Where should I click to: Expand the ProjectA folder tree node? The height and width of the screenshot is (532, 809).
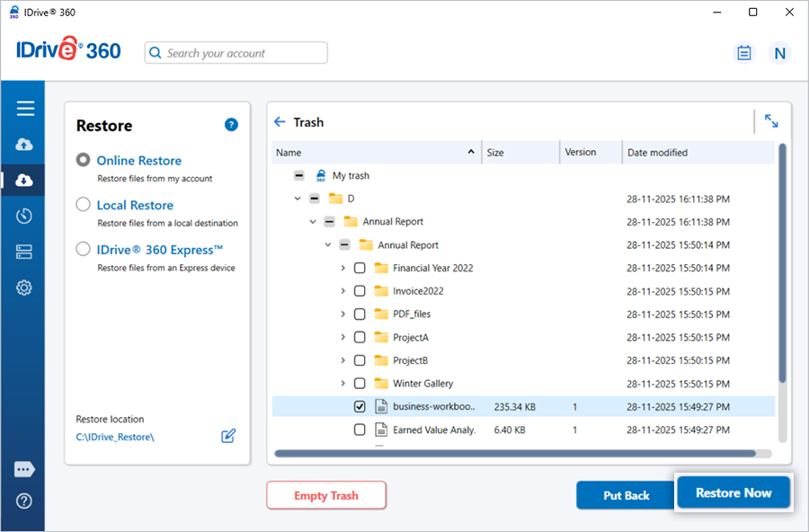[x=342, y=338]
